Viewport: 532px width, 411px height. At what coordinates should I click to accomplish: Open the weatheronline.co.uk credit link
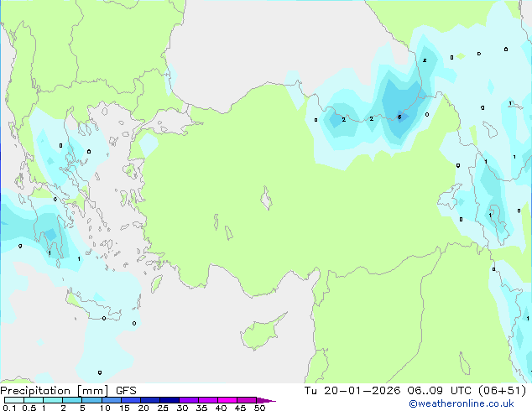(x=462, y=403)
